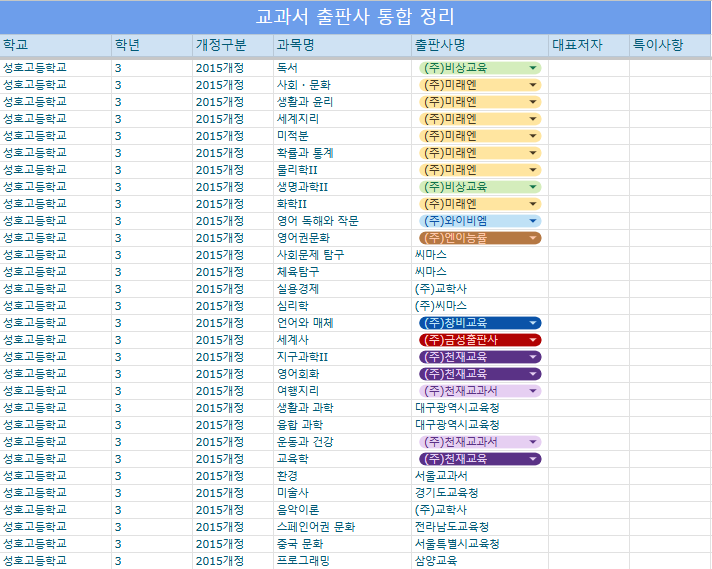
Task: Click the 대표저자 column header
Action: [589, 45]
